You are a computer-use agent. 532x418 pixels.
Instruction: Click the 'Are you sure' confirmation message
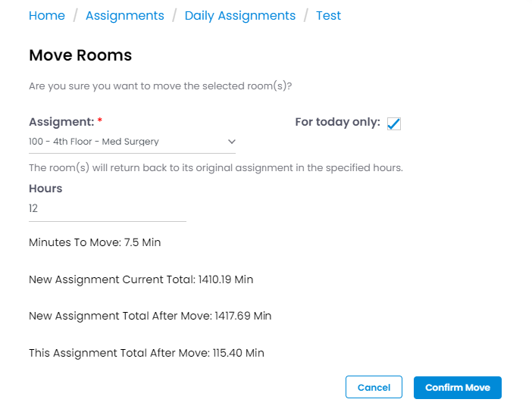[x=160, y=86]
